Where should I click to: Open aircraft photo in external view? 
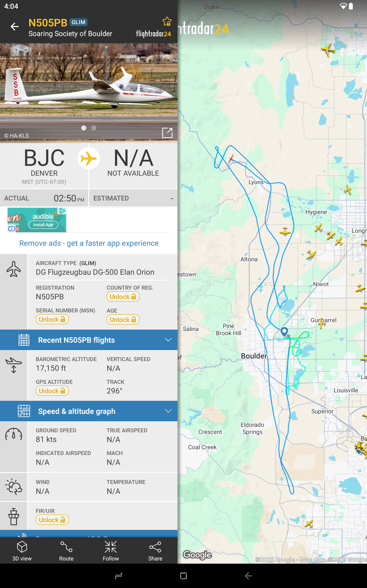pos(167,133)
